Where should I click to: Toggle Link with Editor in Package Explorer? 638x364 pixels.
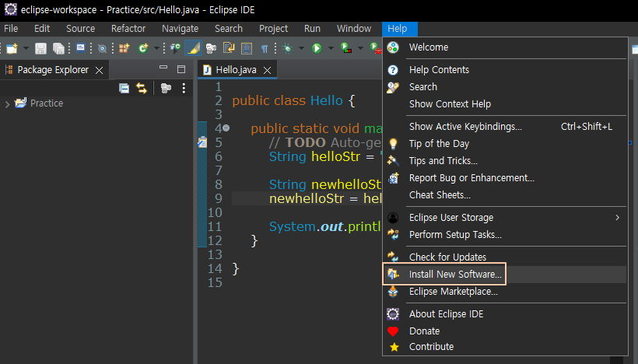(142, 88)
